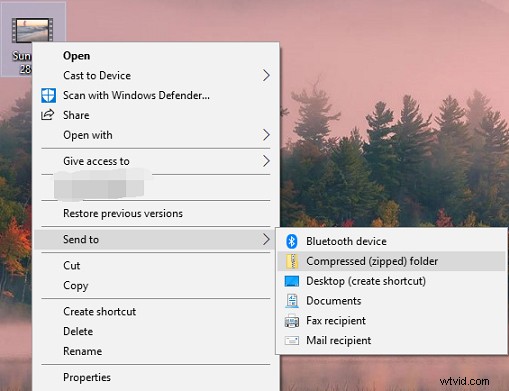
Task: Click the Documents folder icon
Action: (292, 301)
